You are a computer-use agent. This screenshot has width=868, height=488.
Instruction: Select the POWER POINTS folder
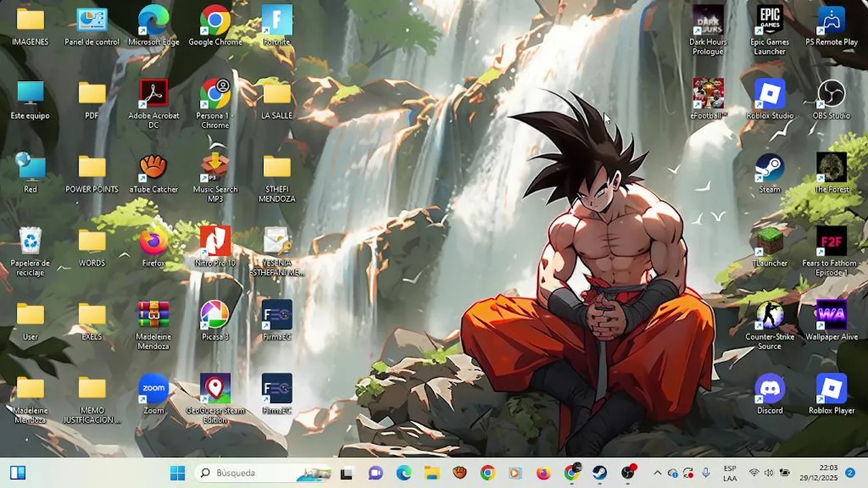pos(92,174)
